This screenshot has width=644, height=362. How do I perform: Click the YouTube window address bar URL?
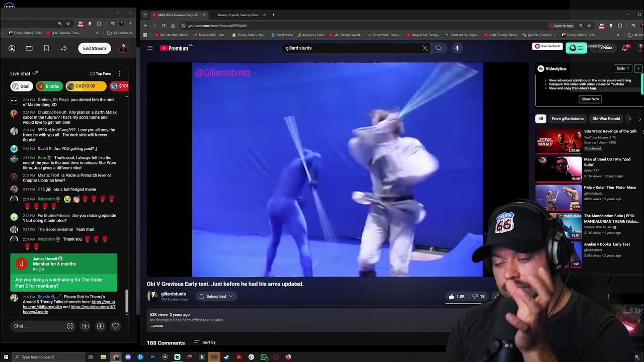coord(217,26)
